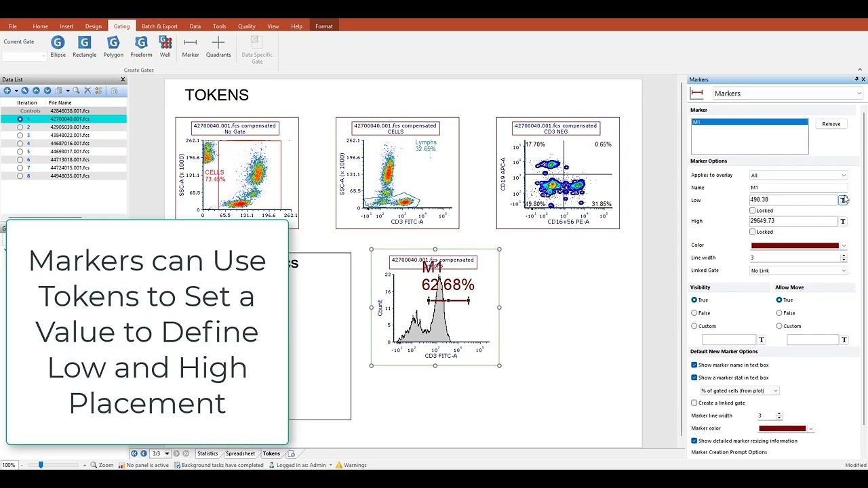Select the Freeform gate tool
This screenshot has width=868, height=488.
(x=141, y=47)
